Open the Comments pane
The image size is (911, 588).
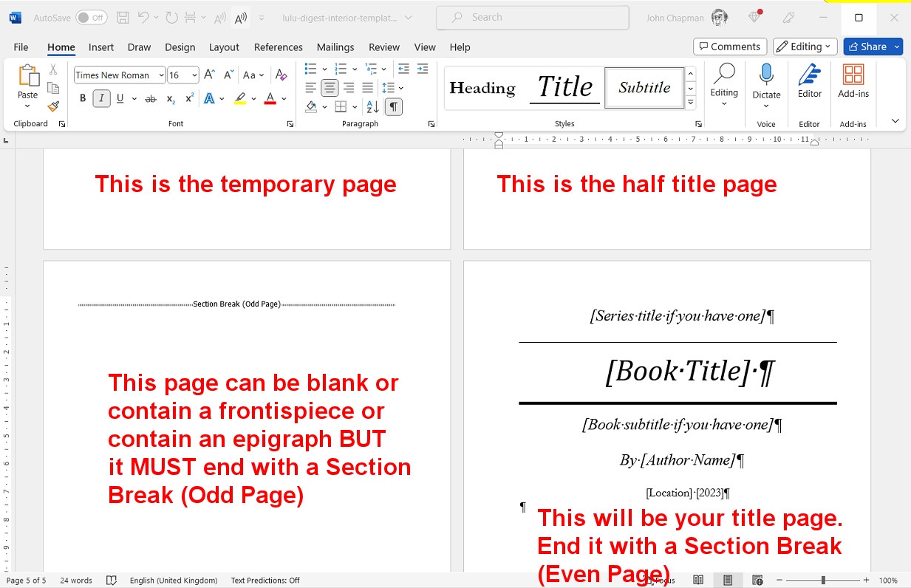pyautogui.click(x=729, y=47)
